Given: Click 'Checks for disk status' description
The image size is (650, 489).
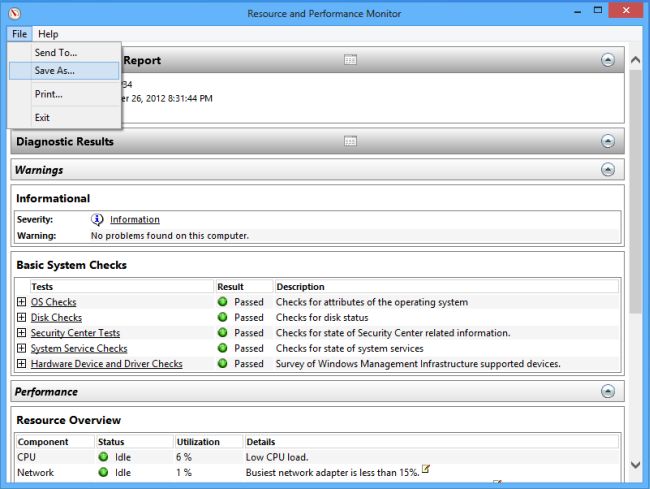Looking at the screenshot, I should (x=322, y=318).
